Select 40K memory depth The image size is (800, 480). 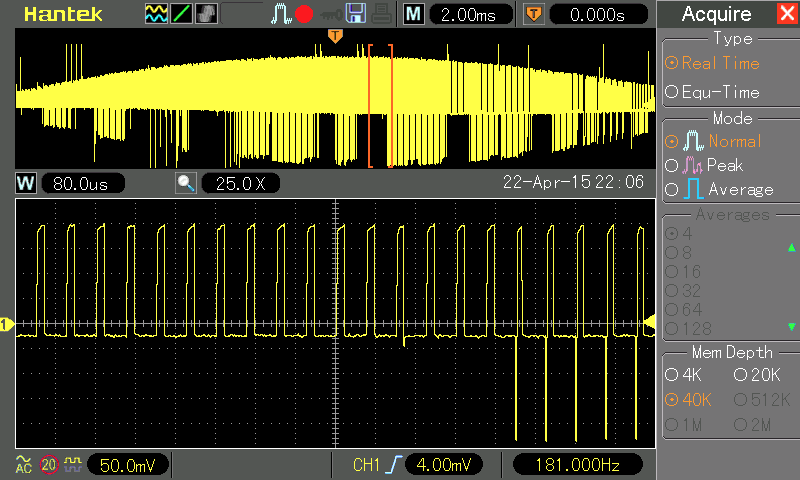click(688, 399)
